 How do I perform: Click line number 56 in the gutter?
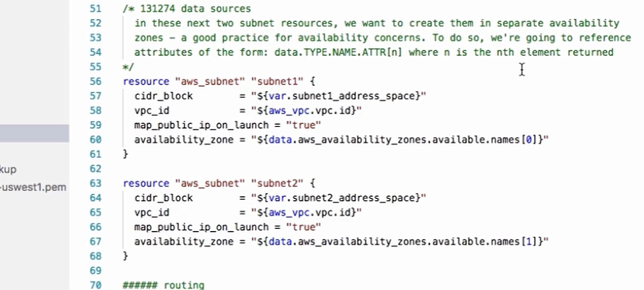point(95,81)
